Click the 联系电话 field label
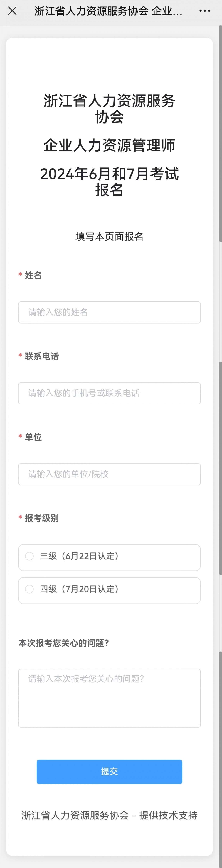This screenshot has height=868, width=222. click(42, 356)
